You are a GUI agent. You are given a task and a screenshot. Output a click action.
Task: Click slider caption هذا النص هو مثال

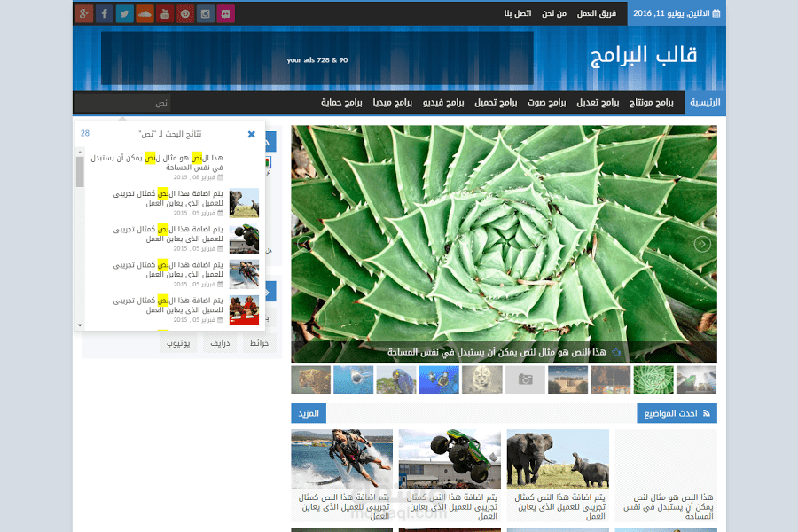coord(497,352)
